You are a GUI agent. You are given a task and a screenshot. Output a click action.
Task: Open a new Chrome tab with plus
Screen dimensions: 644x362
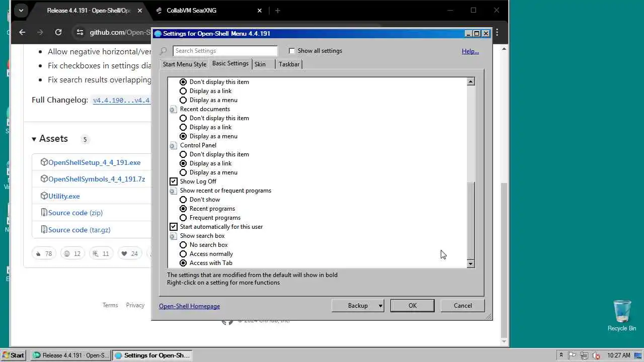point(277,10)
